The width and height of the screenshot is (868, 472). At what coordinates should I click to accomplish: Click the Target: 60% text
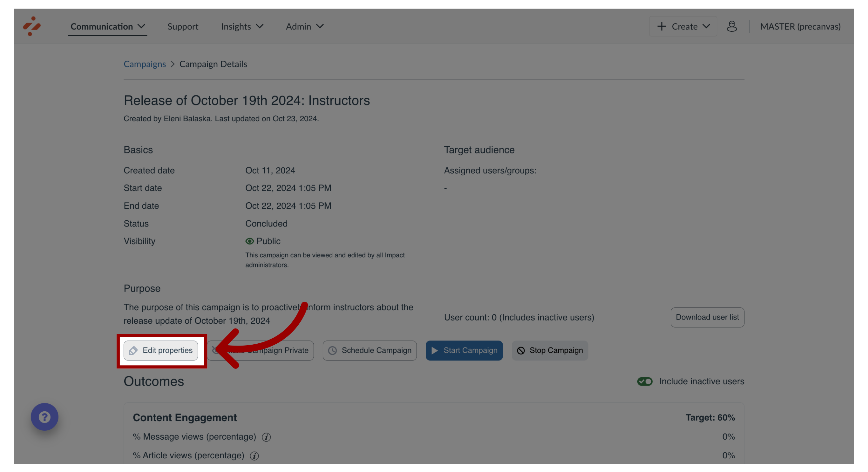[710, 417]
